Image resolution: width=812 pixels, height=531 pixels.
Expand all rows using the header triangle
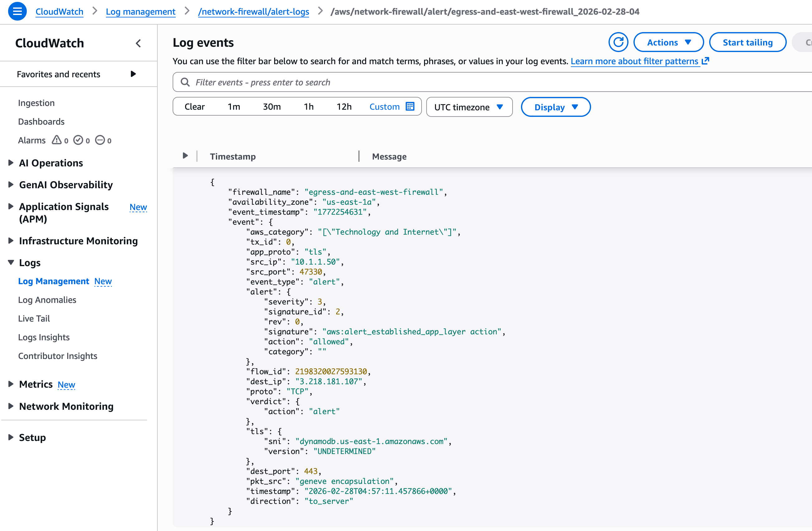(x=185, y=156)
